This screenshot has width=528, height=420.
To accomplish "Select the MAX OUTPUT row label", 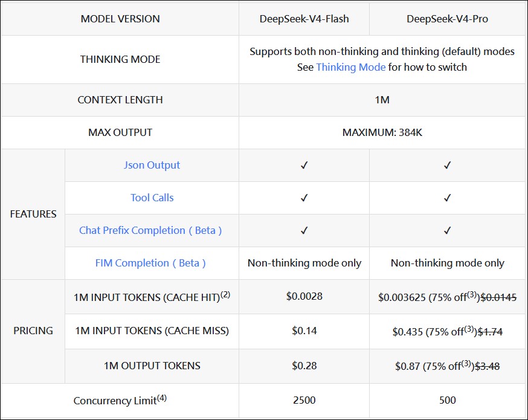I will pos(120,132).
